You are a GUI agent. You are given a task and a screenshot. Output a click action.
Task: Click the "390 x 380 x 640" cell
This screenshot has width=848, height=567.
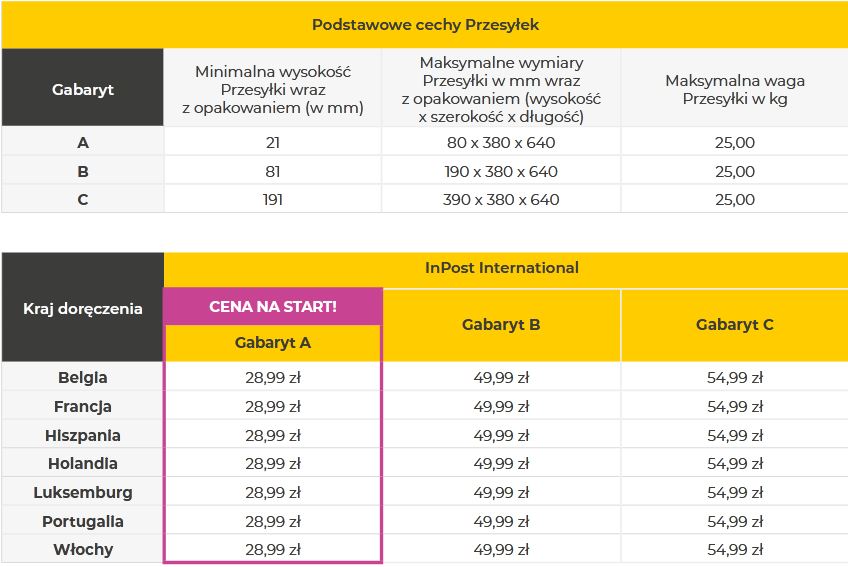tap(501, 199)
